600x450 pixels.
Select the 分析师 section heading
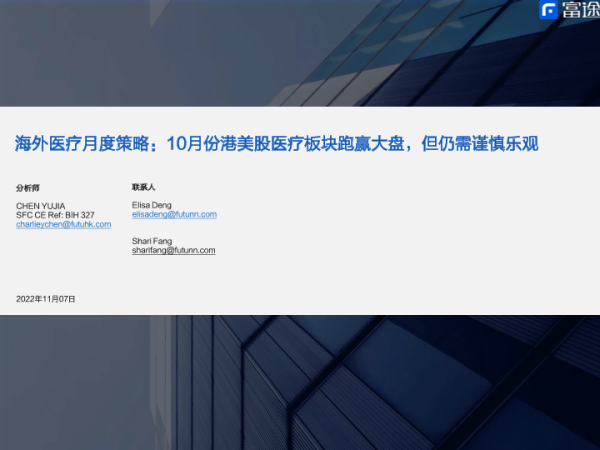pos(29,187)
